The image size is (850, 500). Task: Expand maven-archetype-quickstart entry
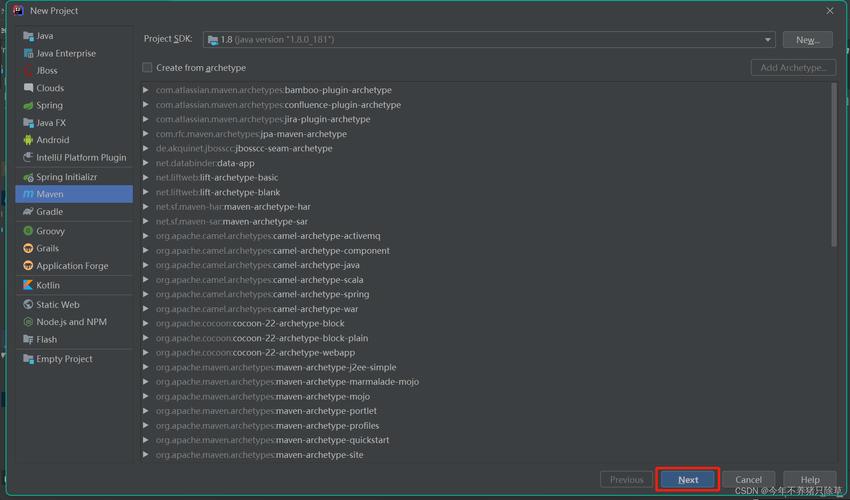(x=145, y=440)
